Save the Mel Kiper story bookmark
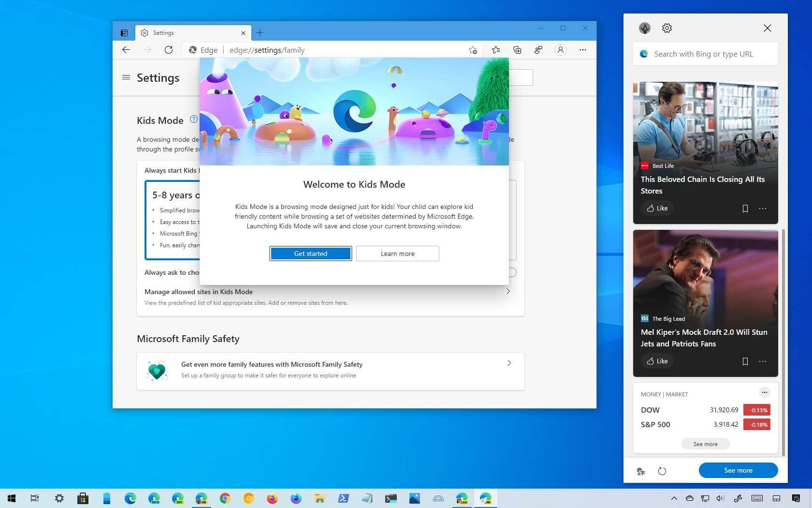 pos(745,361)
